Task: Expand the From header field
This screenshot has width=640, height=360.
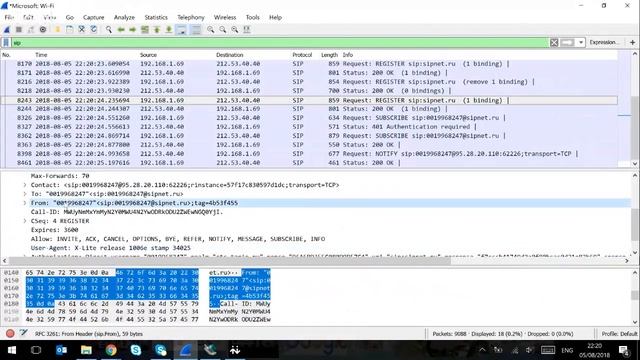Action: coord(25,203)
